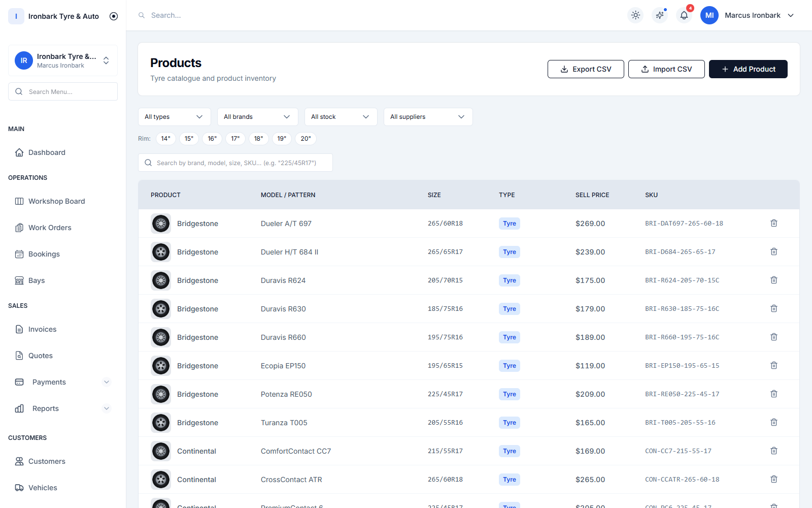The width and height of the screenshot is (812, 508).
Task: Filter by 14" rim size
Action: coord(166,139)
